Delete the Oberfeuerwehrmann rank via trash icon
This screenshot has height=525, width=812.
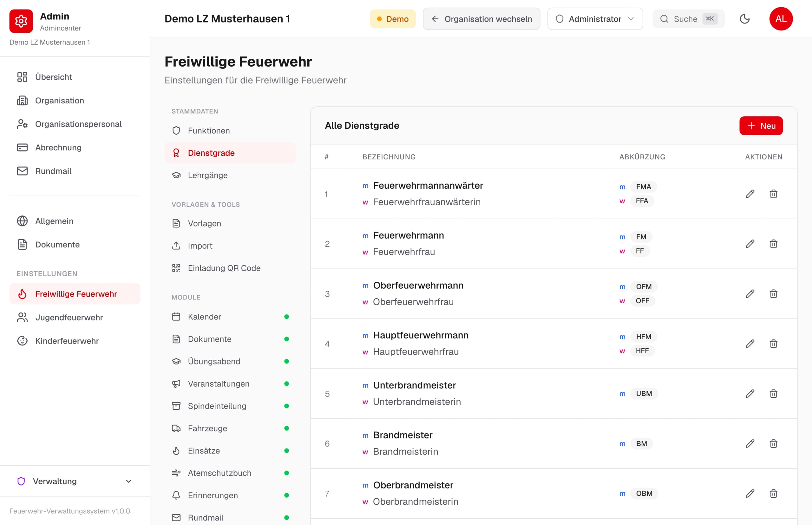[773, 294]
